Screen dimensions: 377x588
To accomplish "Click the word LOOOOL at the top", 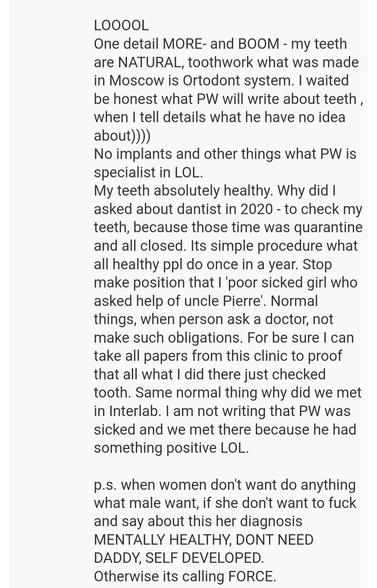I will coord(121,26).
